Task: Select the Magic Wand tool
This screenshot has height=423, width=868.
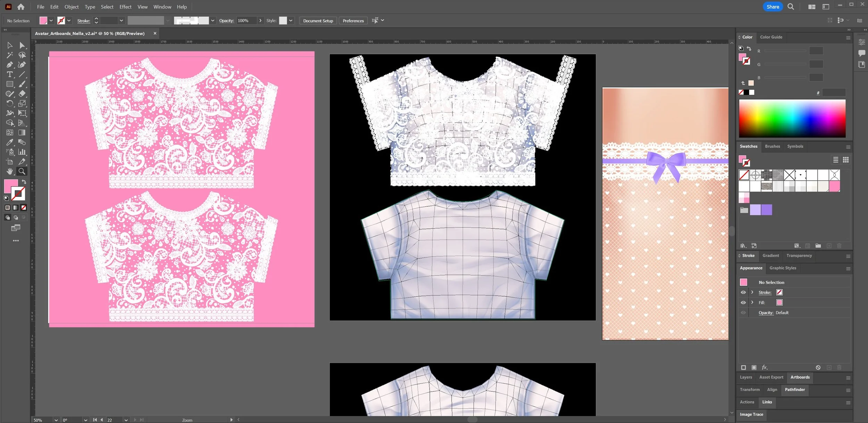Action: tap(9, 55)
